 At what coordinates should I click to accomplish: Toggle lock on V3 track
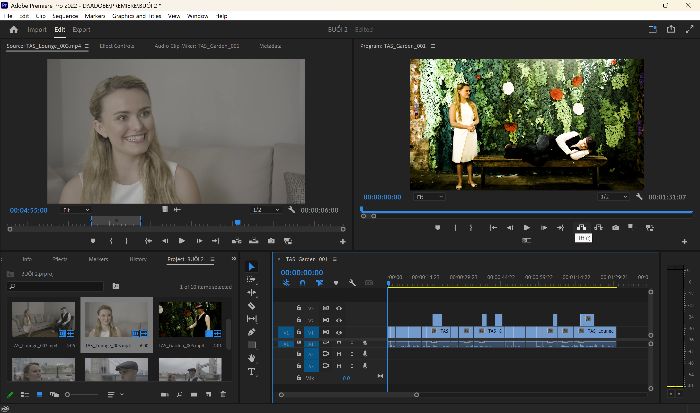(x=299, y=308)
